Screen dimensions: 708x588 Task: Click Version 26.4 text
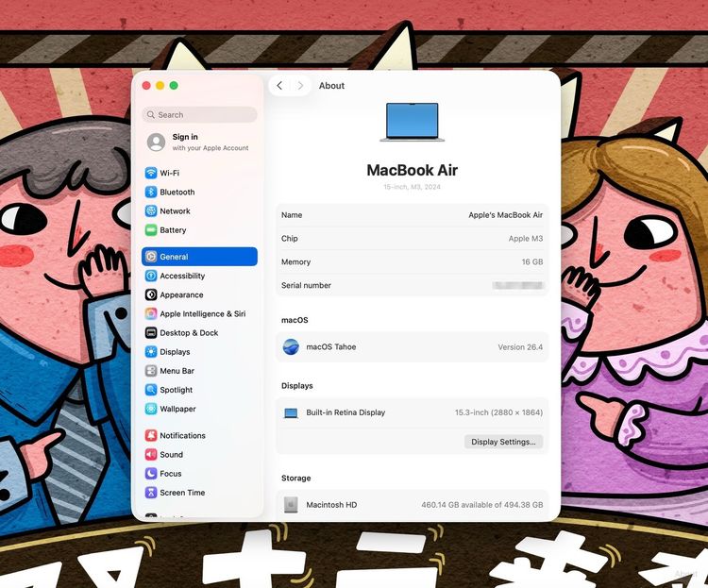520,346
